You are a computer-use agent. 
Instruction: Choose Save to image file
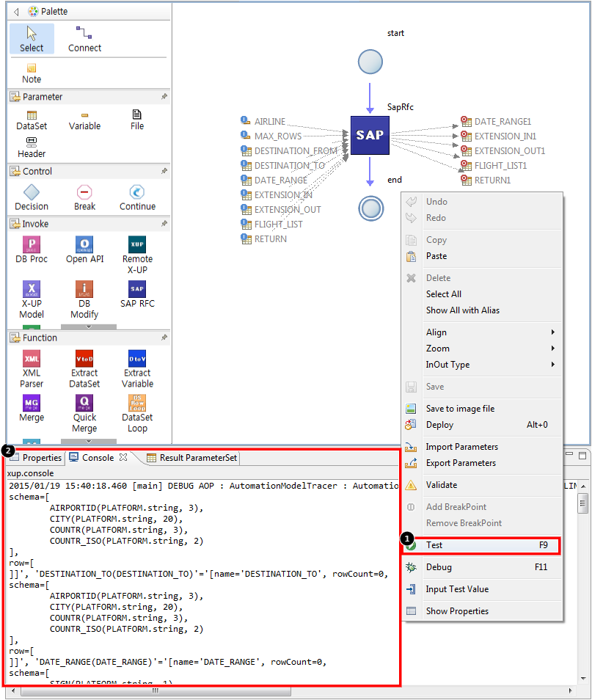[482, 409]
